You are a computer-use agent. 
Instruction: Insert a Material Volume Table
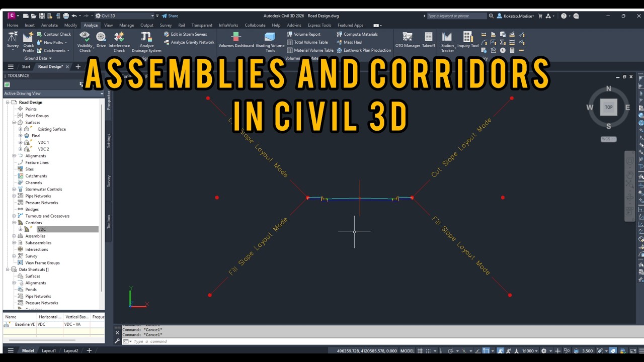tap(310, 50)
